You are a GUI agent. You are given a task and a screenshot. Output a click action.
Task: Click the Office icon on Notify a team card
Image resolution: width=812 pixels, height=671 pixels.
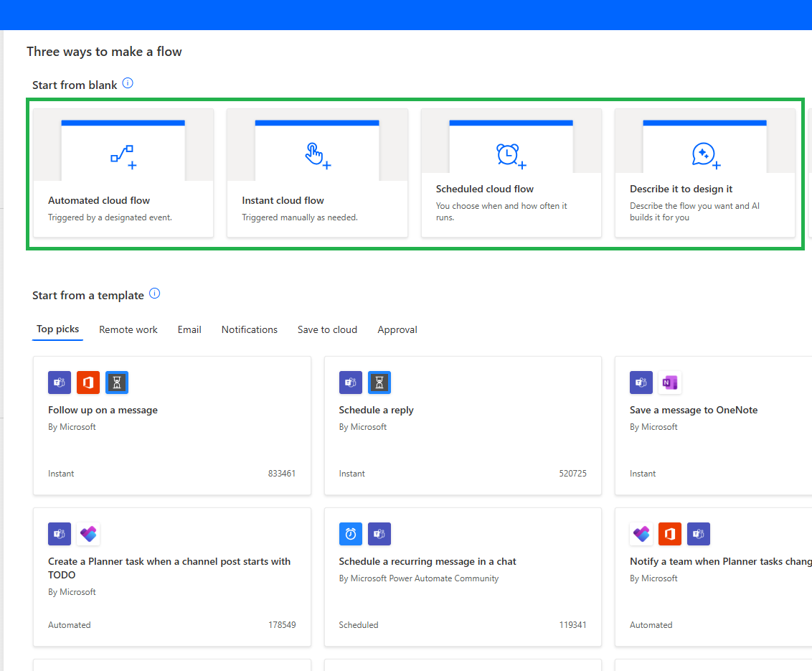670,534
